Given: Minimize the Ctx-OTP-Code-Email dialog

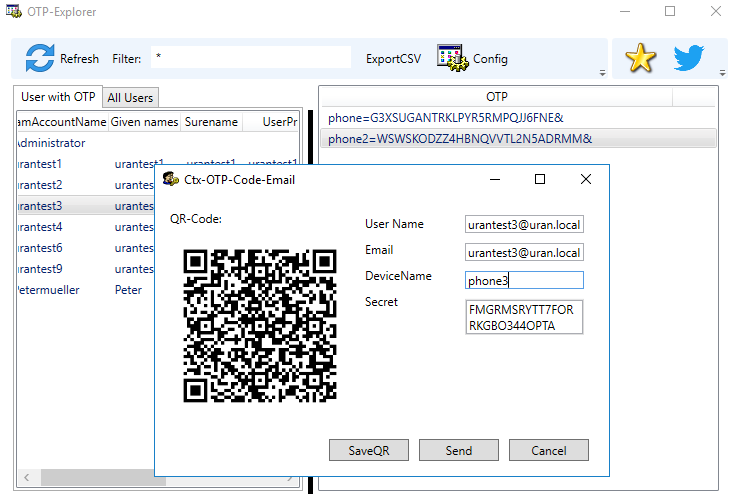Looking at the screenshot, I should point(495,179).
